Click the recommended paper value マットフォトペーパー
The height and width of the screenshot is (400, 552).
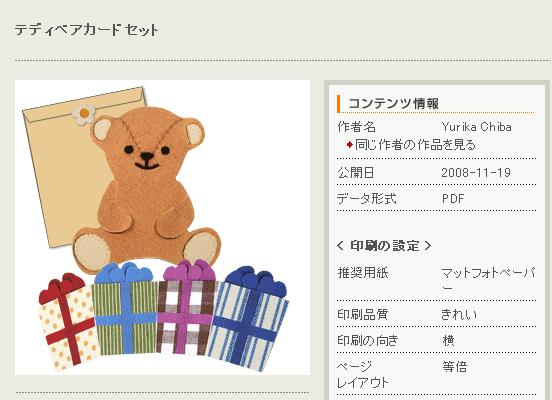pos(488,280)
